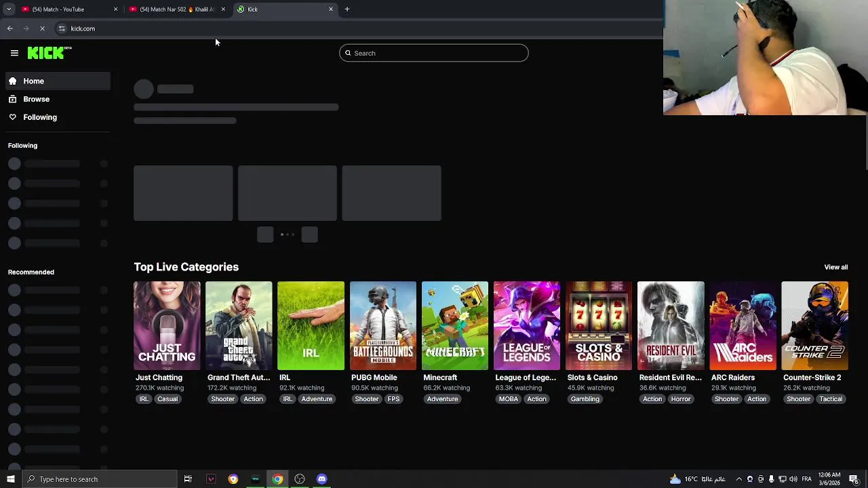Image resolution: width=868 pixels, height=488 pixels.
Task: Close the Kick tab
Action: [331, 9]
